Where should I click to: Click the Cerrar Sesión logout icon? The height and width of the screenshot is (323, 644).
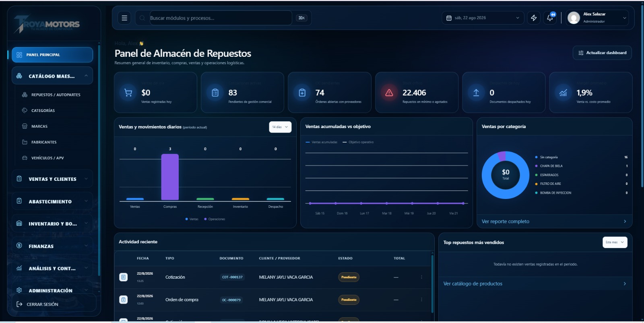click(x=19, y=304)
